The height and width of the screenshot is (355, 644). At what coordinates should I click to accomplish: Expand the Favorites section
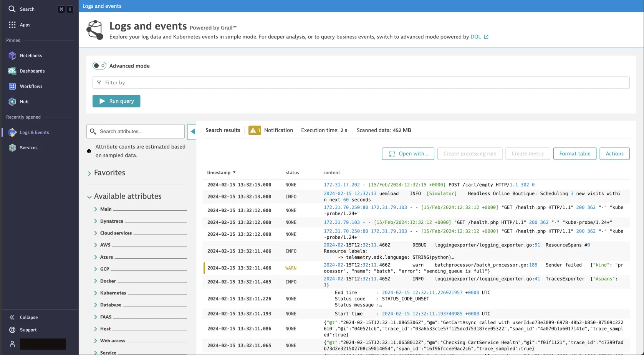pos(89,173)
